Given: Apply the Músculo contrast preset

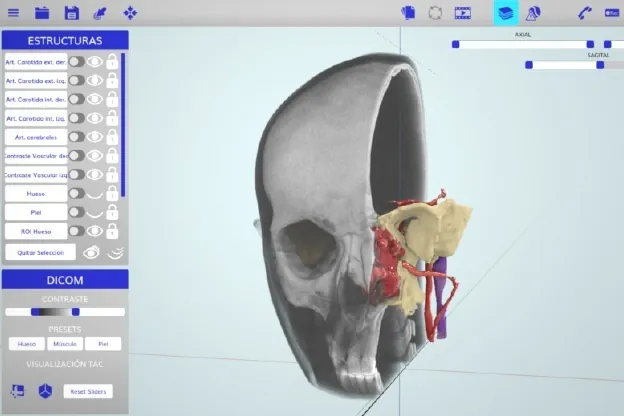Looking at the screenshot, I should coord(65,344).
